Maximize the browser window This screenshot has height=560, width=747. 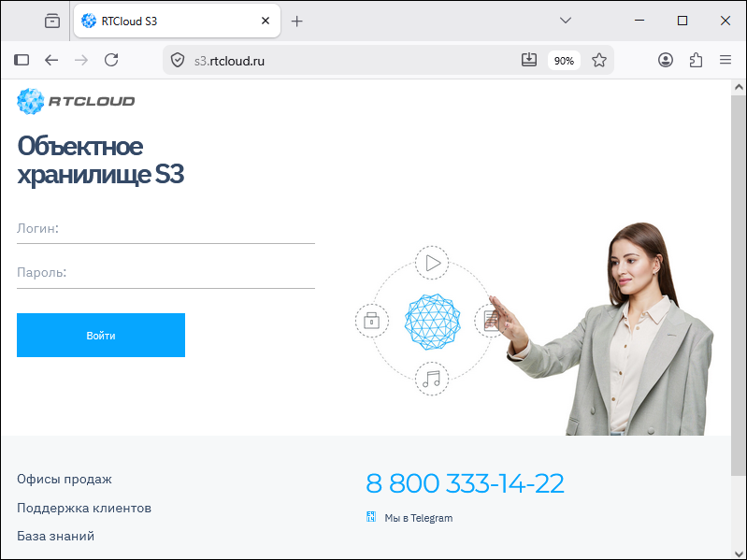[x=682, y=21]
